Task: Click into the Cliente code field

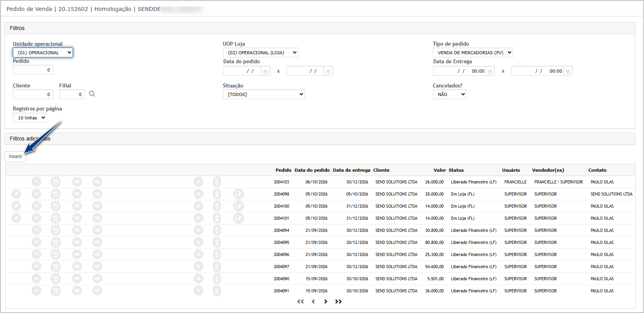Action: click(33, 94)
